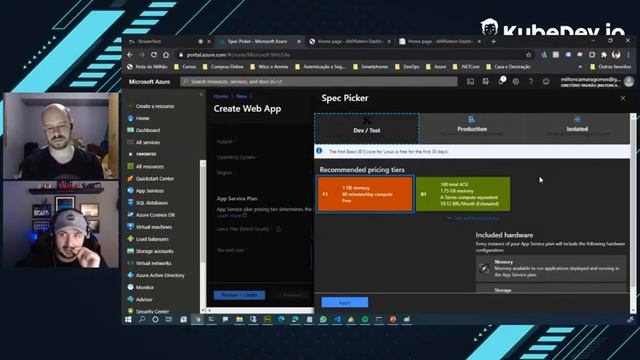Screen dimensions: 640x360
Task: Close the Spec Picker panel
Action: point(622,98)
